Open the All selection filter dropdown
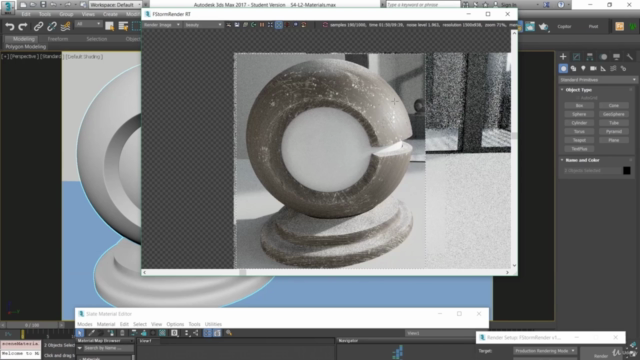640x360 pixels. 88,24
